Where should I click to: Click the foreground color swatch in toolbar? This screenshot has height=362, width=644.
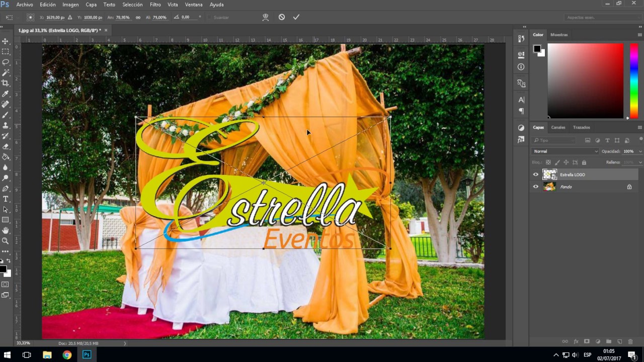point(3,269)
